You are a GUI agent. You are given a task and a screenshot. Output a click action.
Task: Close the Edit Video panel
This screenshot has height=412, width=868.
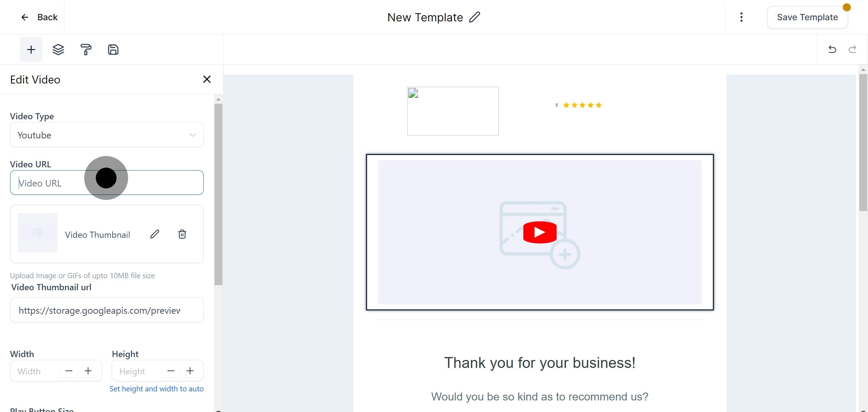click(x=207, y=79)
